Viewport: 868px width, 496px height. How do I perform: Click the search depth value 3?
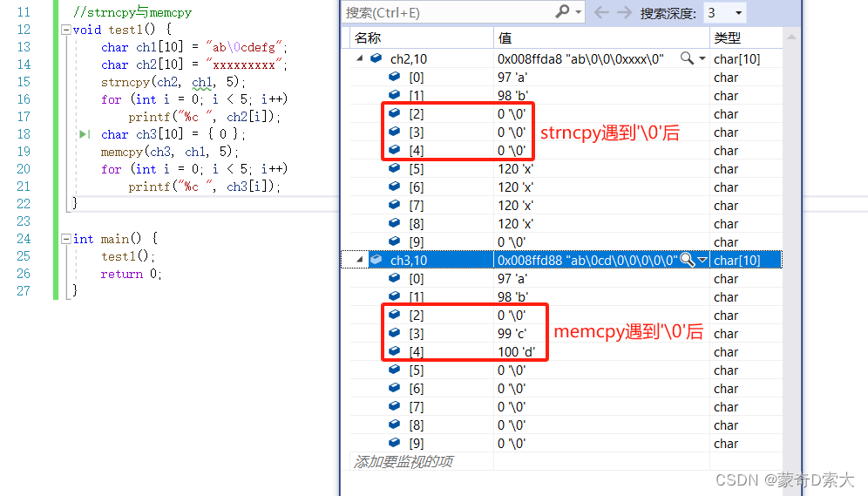[711, 13]
